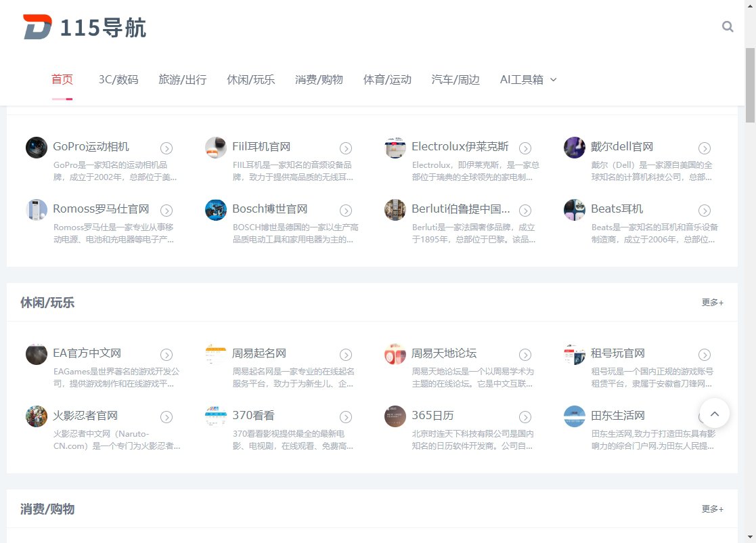Viewport: 756px width, 543px height.
Task: Open the GoPro运动相机 site thumbnail
Action: pos(37,148)
